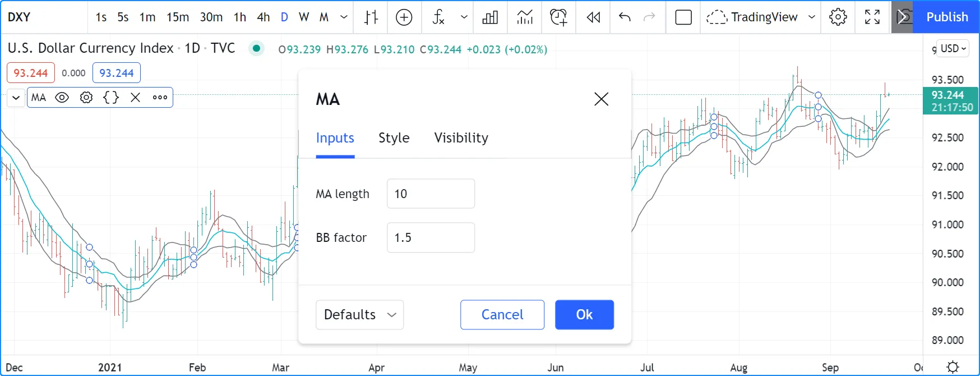This screenshot has width=980, height=376.
Task: Open MA source code curly braces icon
Action: 111,98
